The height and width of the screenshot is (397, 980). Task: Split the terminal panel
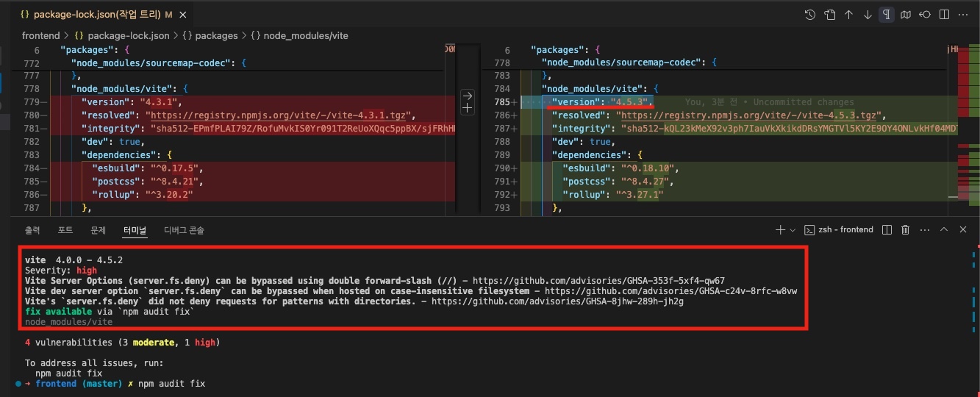tap(887, 230)
